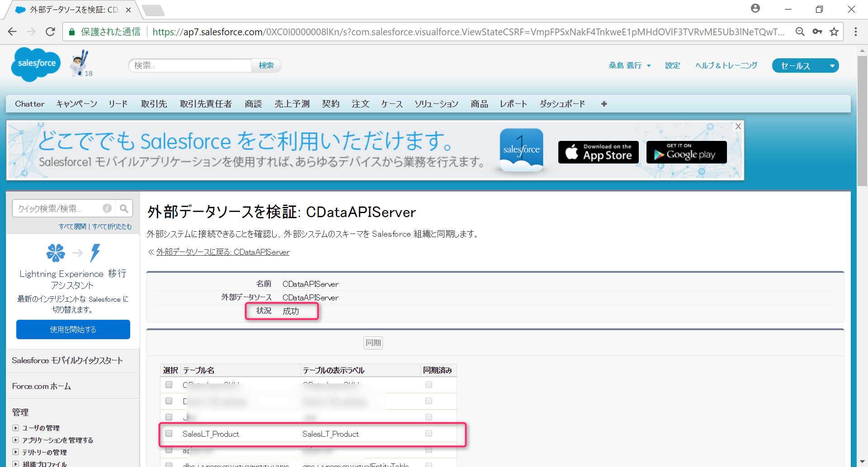Image resolution: width=868 pixels, height=467 pixels.
Task: Click the bookmark star in the address bar
Action: (834, 32)
